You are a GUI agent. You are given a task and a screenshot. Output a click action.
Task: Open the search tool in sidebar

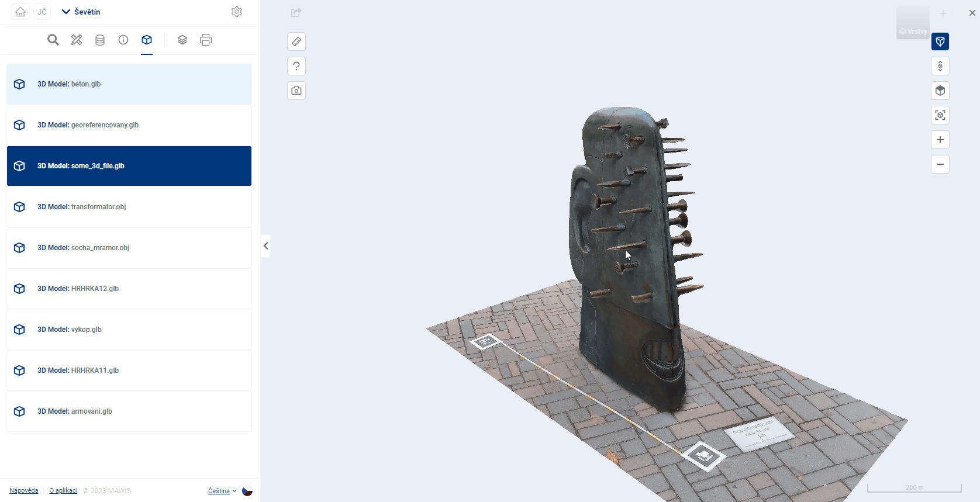(x=53, y=40)
